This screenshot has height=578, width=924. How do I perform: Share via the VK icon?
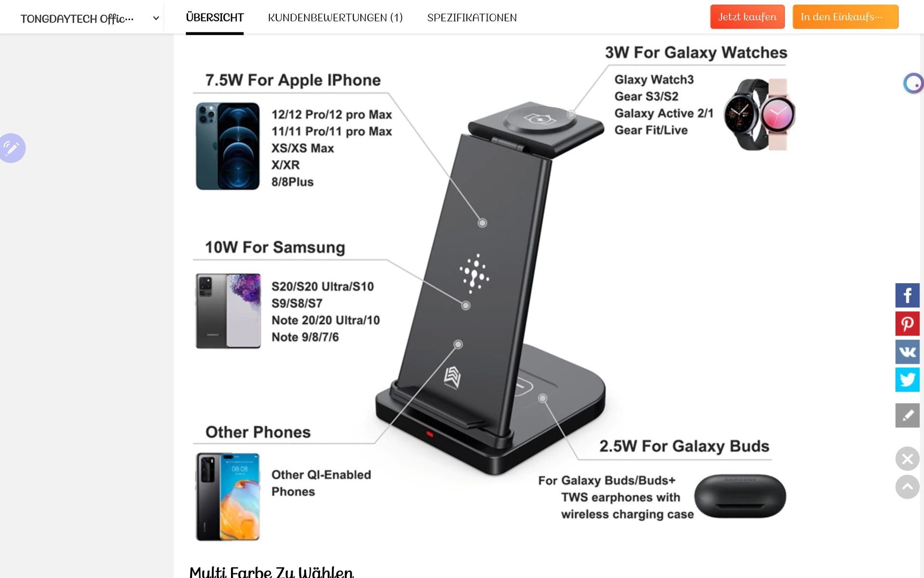pyautogui.click(x=907, y=352)
